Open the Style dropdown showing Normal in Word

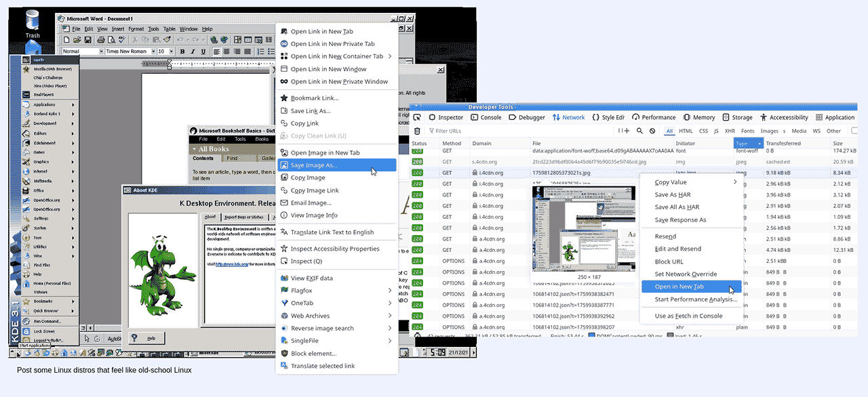point(83,51)
